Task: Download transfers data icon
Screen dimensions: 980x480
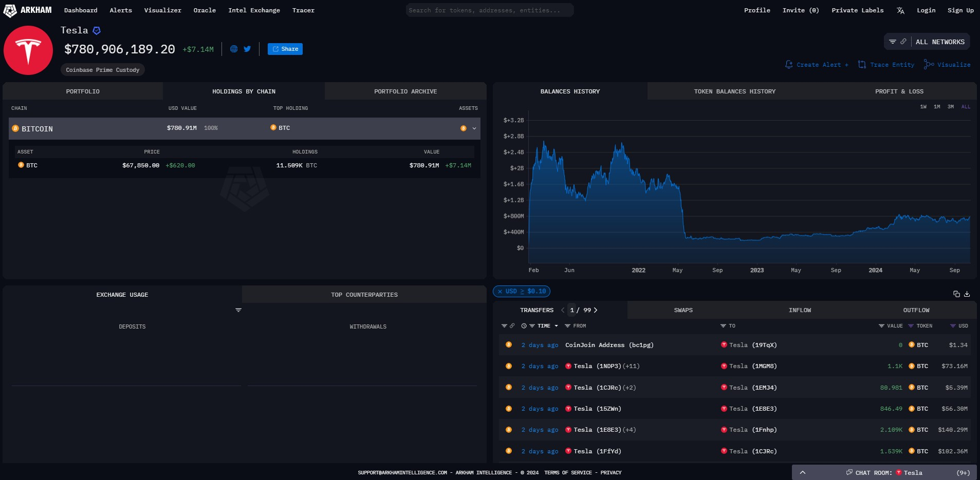Action: pyautogui.click(x=967, y=294)
